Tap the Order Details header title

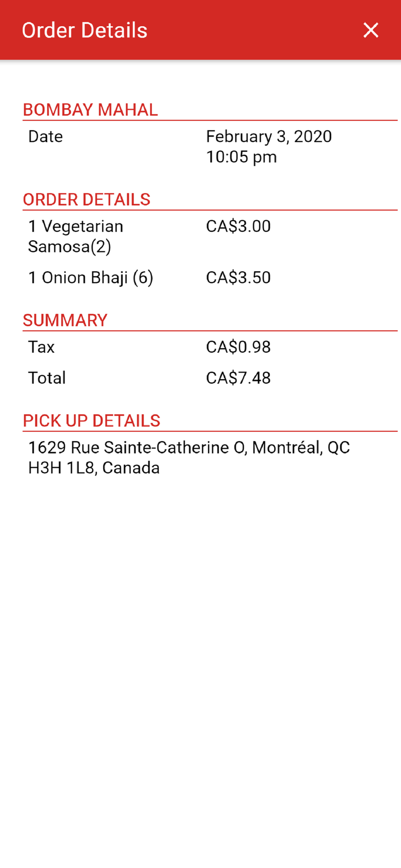coord(85,30)
